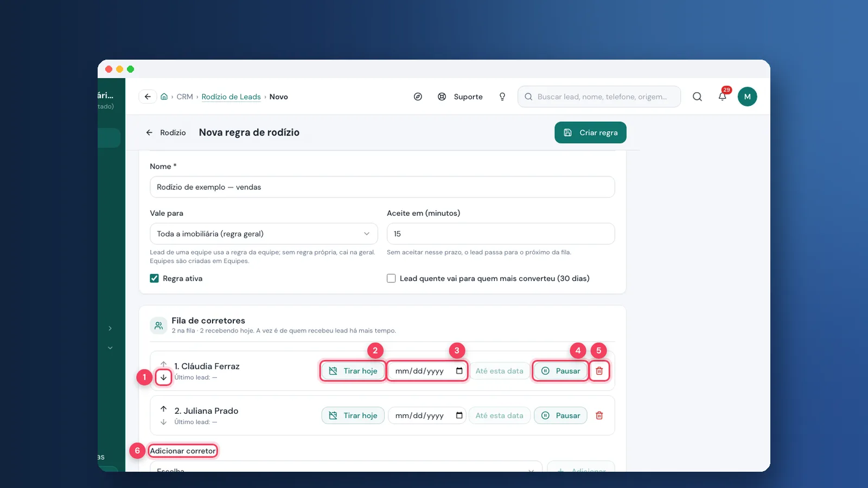Click the Aceite em (minutos) field
Screen dimensions: 868x488
pos(501,234)
